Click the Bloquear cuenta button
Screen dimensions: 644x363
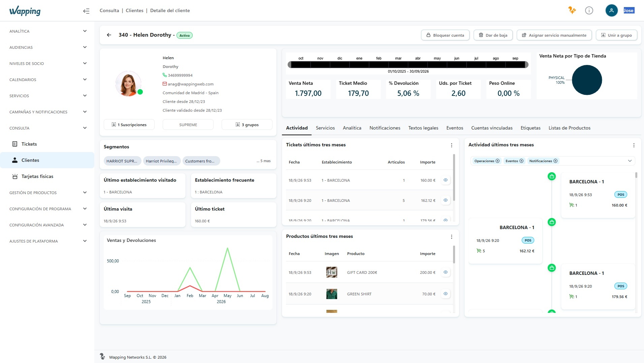pyautogui.click(x=445, y=35)
